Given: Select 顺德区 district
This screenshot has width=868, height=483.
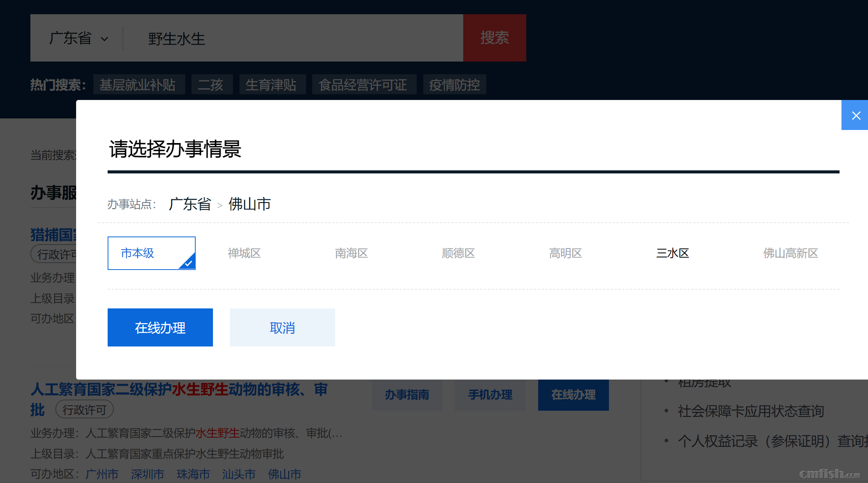Looking at the screenshot, I should (x=458, y=253).
